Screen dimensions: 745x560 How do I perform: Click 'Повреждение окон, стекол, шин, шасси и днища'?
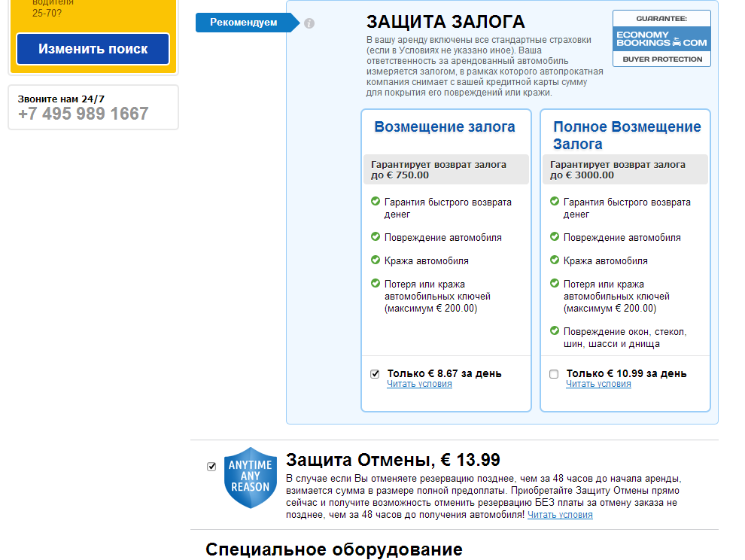pyautogui.click(x=625, y=337)
